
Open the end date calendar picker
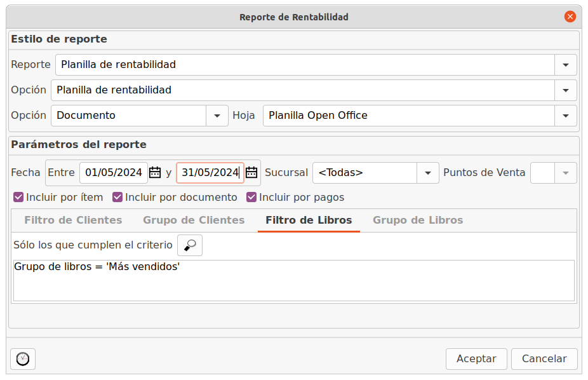click(x=251, y=173)
